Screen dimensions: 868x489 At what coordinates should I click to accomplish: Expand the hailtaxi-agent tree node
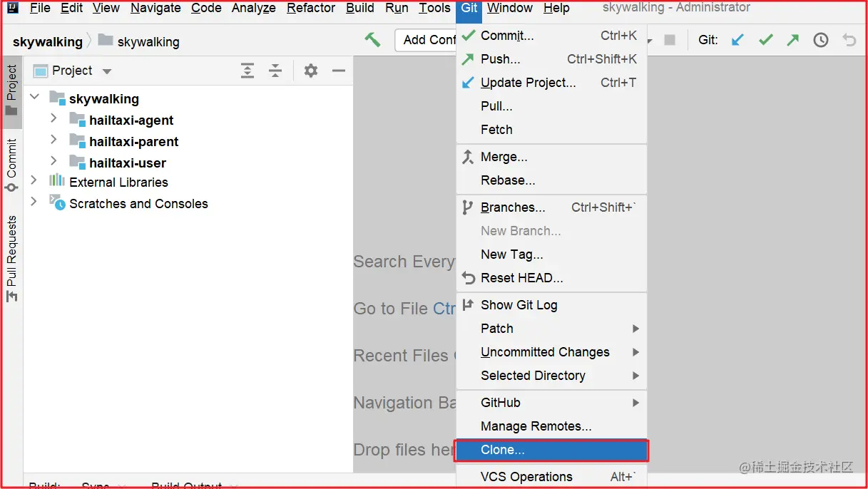pos(53,118)
